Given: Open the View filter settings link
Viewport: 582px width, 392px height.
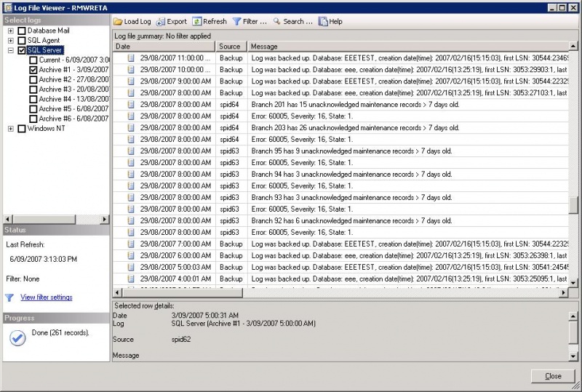Looking at the screenshot, I should coord(47,297).
